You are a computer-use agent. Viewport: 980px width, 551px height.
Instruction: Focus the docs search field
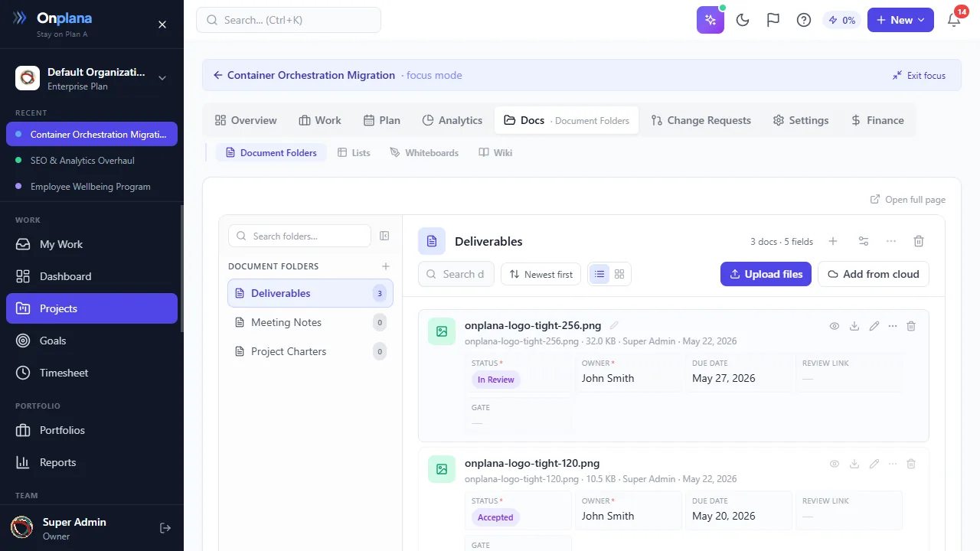pos(456,274)
